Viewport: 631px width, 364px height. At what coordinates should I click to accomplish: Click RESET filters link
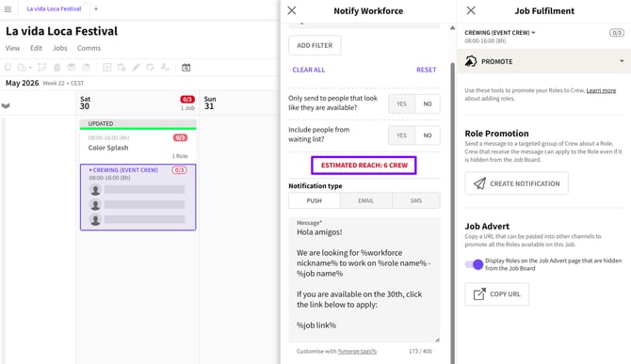pos(427,70)
